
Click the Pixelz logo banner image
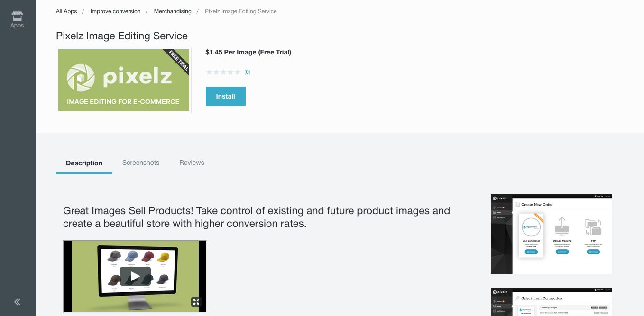coord(124,80)
